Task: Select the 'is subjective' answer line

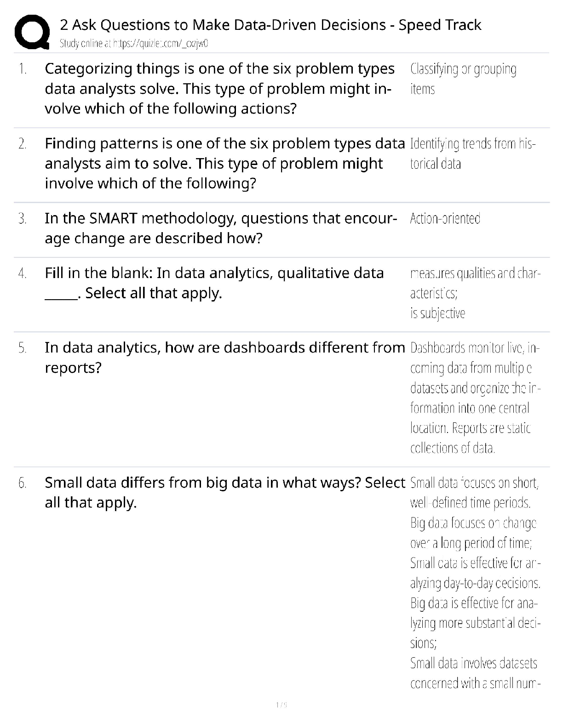Action: coord(437,313)
